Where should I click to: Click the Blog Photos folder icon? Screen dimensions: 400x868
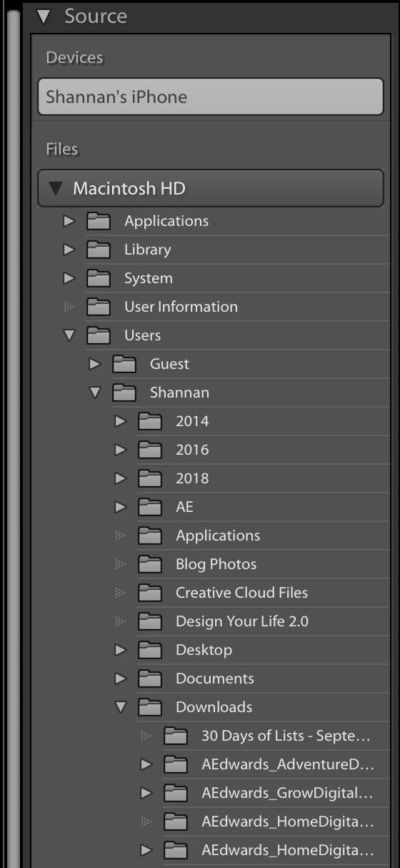point(150,564)
